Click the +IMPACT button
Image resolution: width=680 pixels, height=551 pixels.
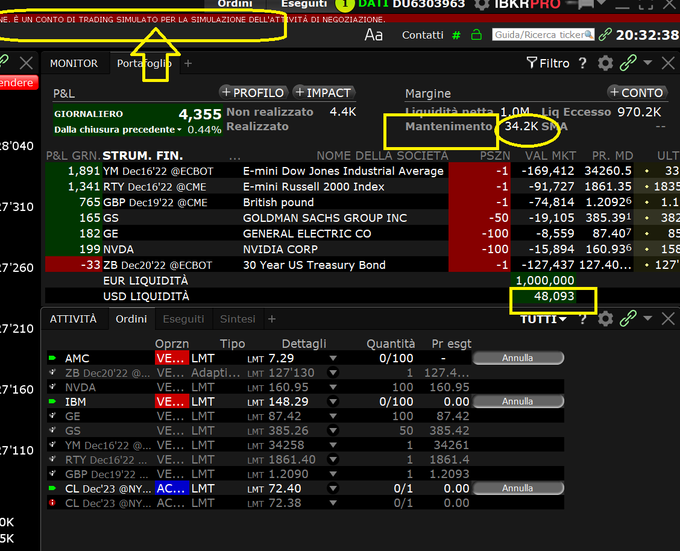click(323, 92)
